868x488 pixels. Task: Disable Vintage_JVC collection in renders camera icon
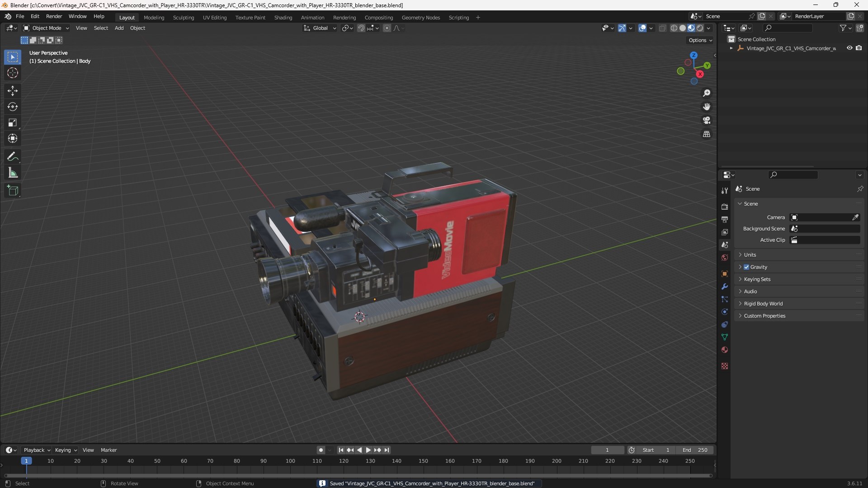point(859,48)
